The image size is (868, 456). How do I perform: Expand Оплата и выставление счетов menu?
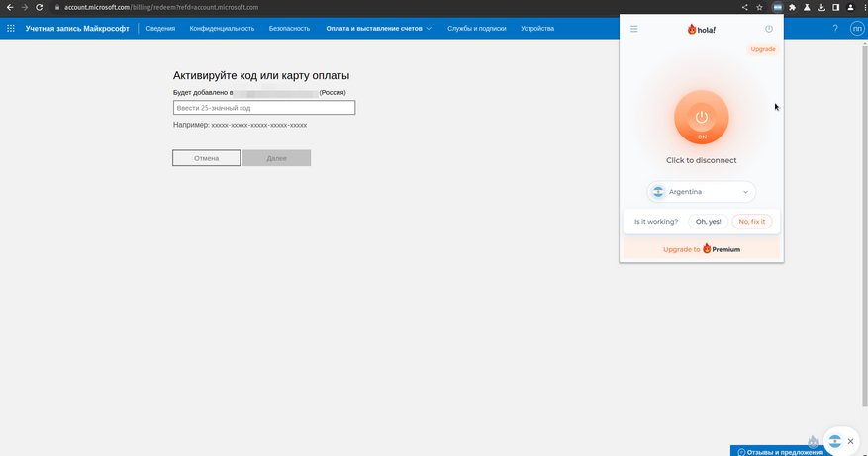pos(379,29)
